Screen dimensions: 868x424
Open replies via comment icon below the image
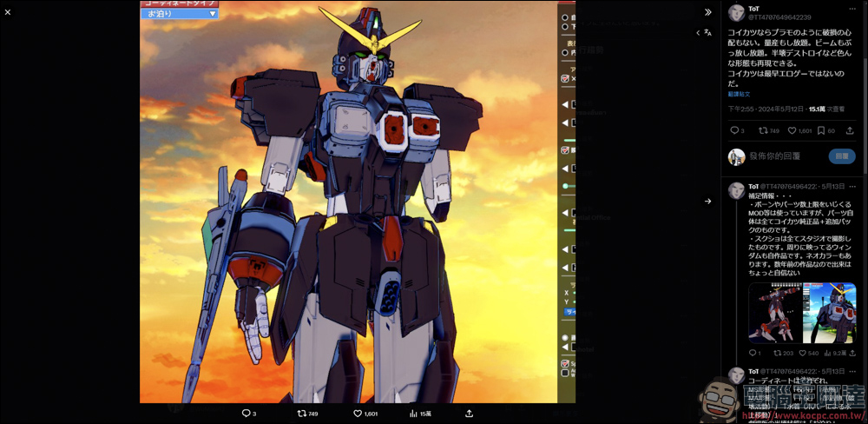click(247, 414)
